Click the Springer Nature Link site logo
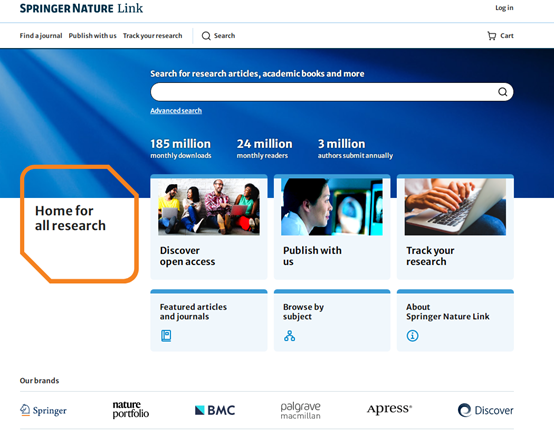 (81, 8)
